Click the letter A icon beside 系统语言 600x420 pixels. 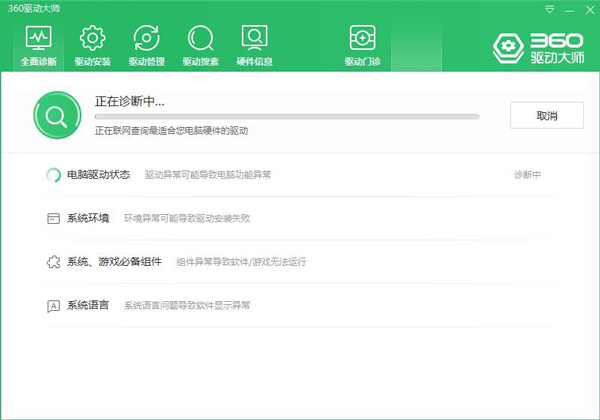53,306
